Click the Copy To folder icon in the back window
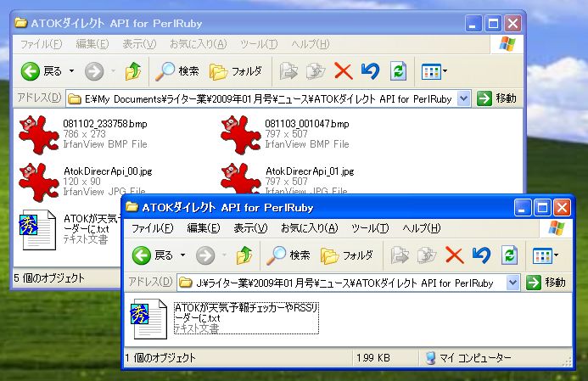Viewport: 588px width, 381px height. coord(316,71)
